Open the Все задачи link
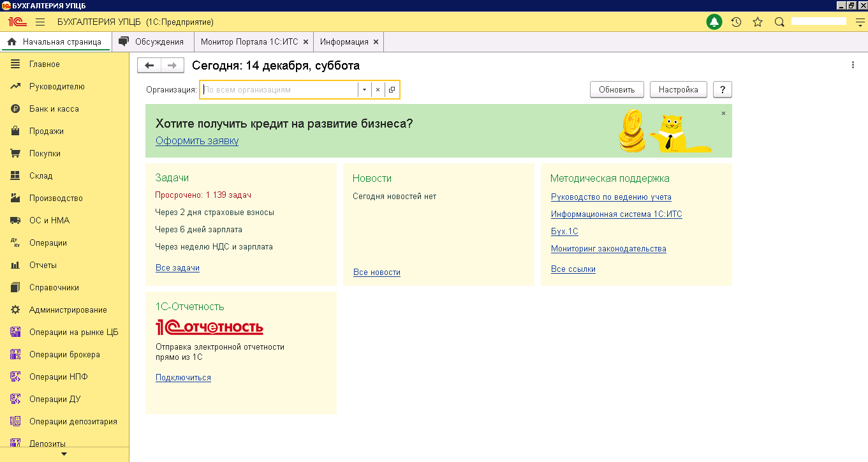 coord(177,267)
